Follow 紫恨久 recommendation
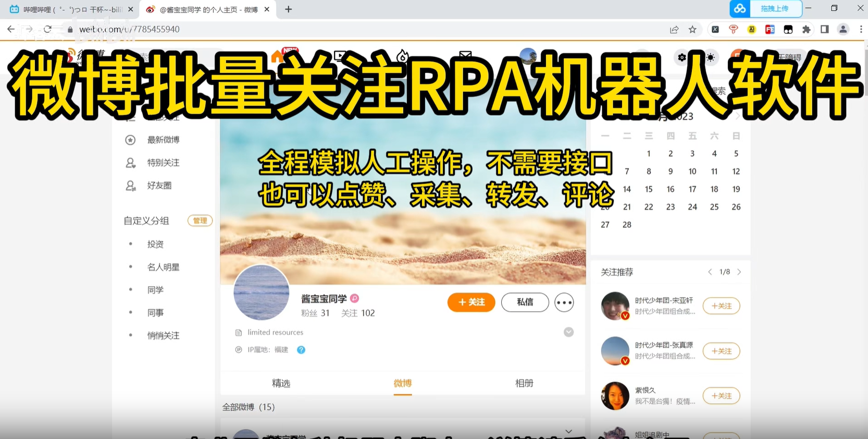The height and width of the screenshot is (439, 868). [722, 396]
